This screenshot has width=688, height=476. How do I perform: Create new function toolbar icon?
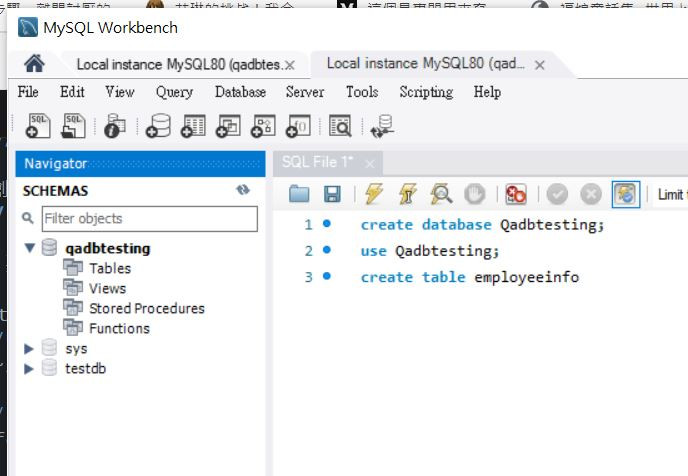tap(298, 126)
